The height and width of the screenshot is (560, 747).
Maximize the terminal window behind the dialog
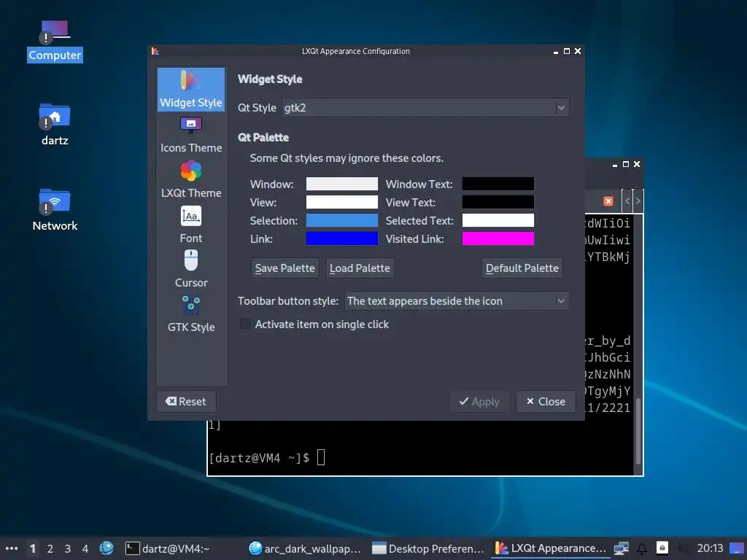pyautogui.click(x=625, y=164)
